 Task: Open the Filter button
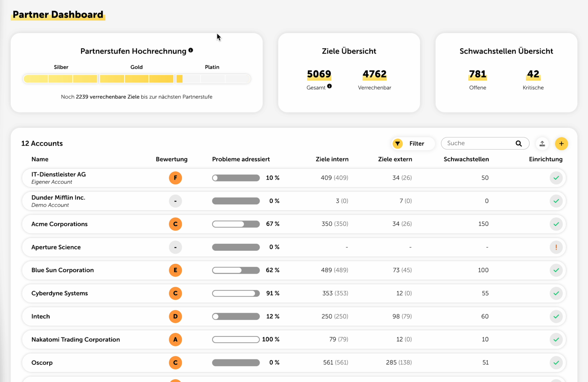pyautogui.click(x=413, y=144)
